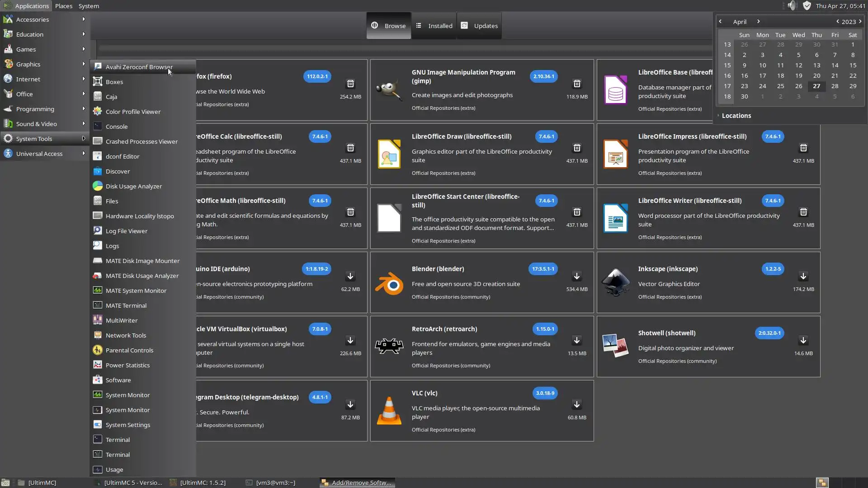Open MATE Terminal from System Tools
868x488 pixels.
pos(126,305)
